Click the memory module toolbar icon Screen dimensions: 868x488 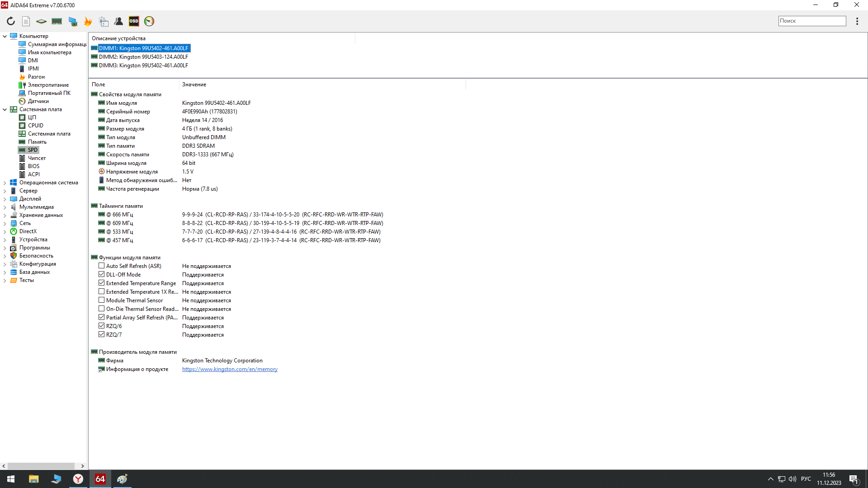[57, 21]
